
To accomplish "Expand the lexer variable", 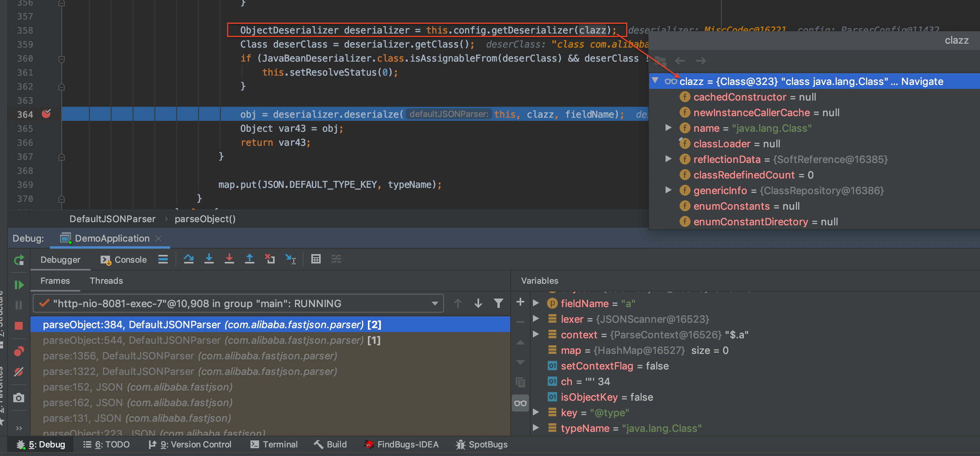I will (536, 319).
